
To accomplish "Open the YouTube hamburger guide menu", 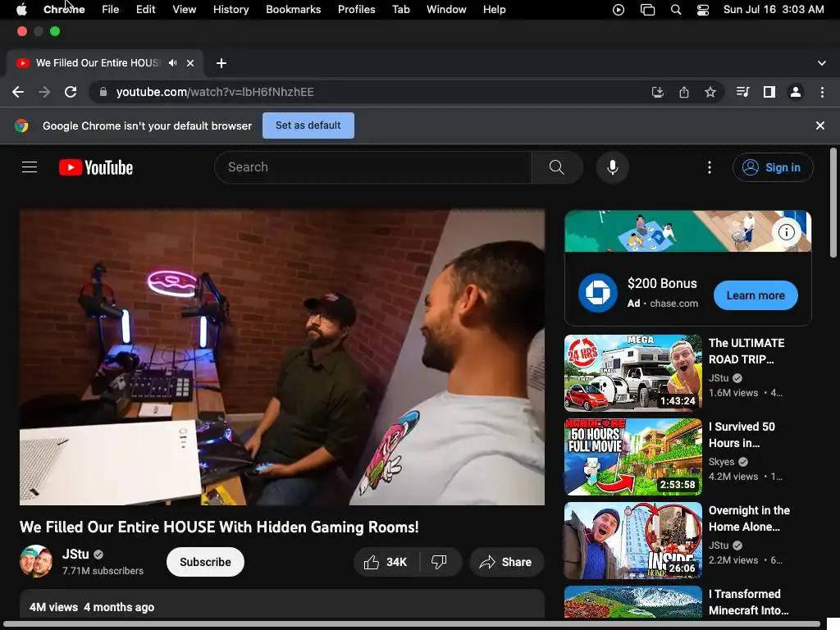I will point(30,167).
